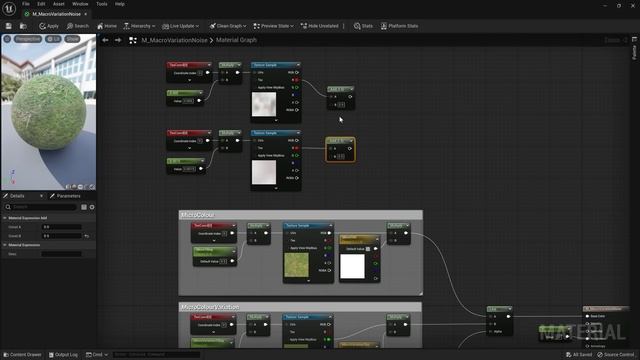Open the Content Drawer

coord(22,355)
